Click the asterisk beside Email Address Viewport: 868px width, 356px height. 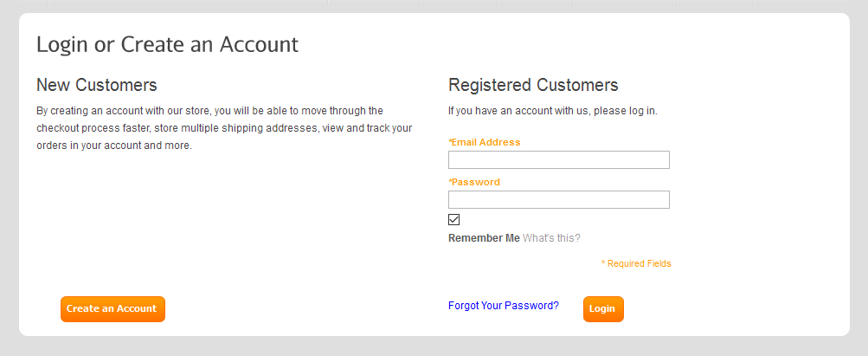(x=450, y=141)
